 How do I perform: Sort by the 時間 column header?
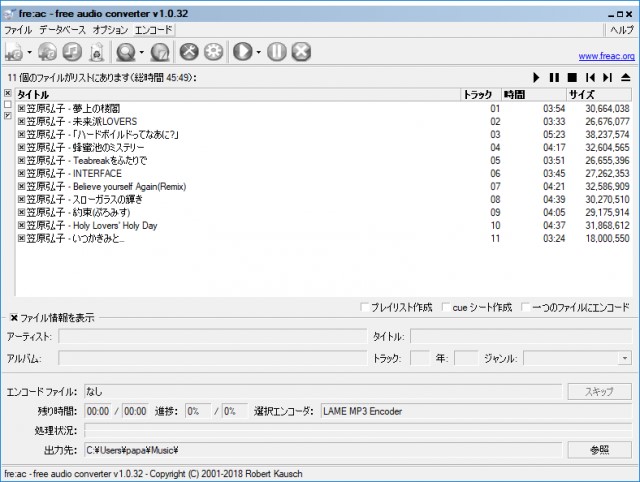534,95
